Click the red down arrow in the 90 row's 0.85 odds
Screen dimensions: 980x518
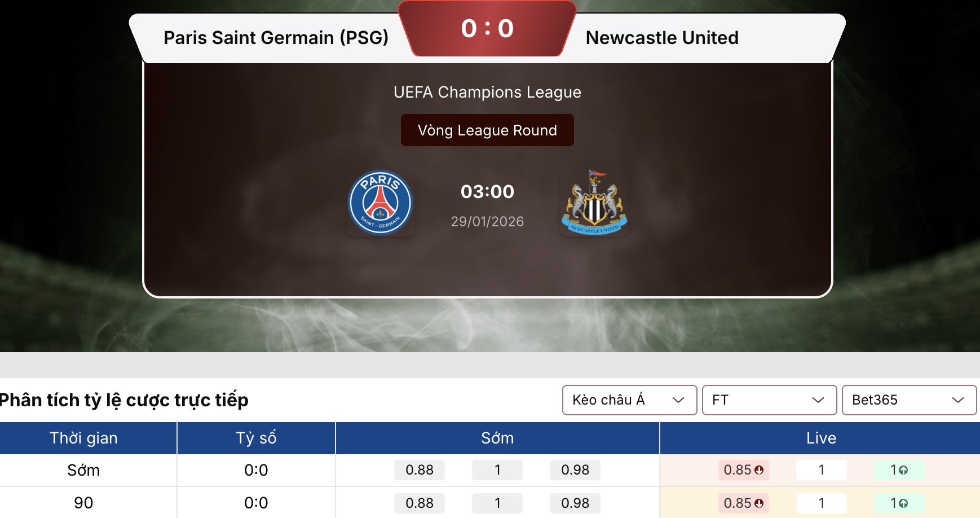pyautogui.click(x=759, y=503)
